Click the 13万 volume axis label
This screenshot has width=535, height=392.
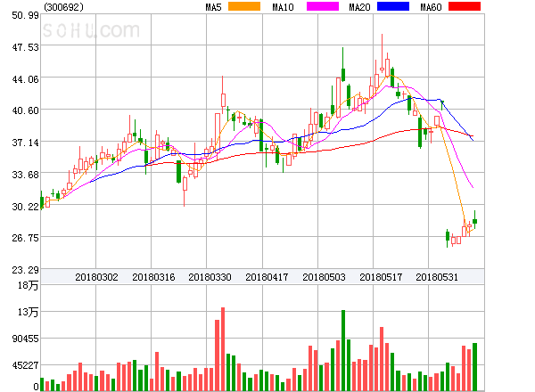[x=28, y=312]
